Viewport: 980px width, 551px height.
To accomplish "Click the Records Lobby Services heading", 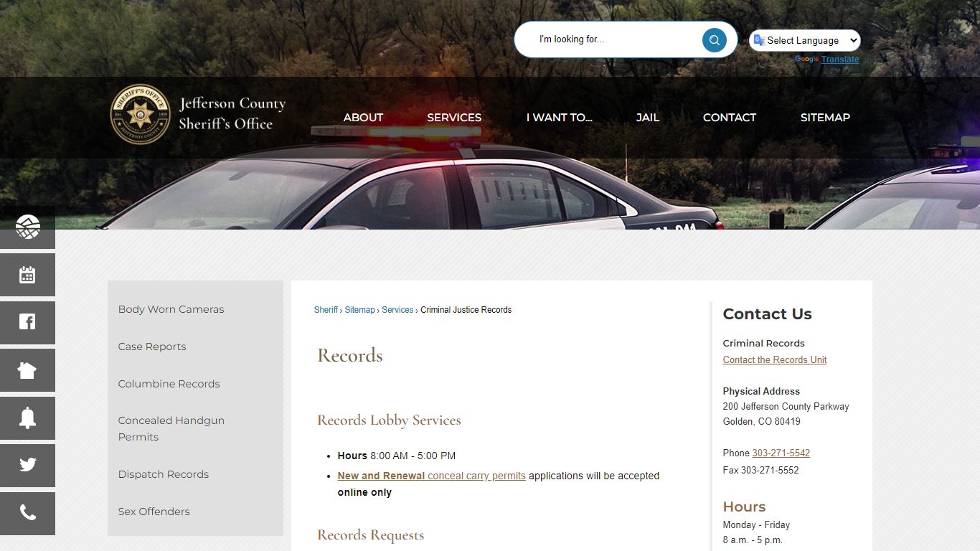I will coord(389,420).
